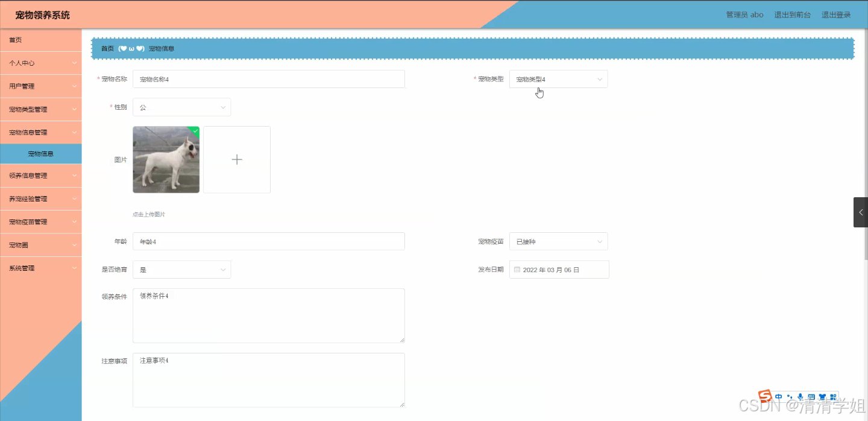
Task: Click the 宠物名称 input field
Action: pos(268,78)
